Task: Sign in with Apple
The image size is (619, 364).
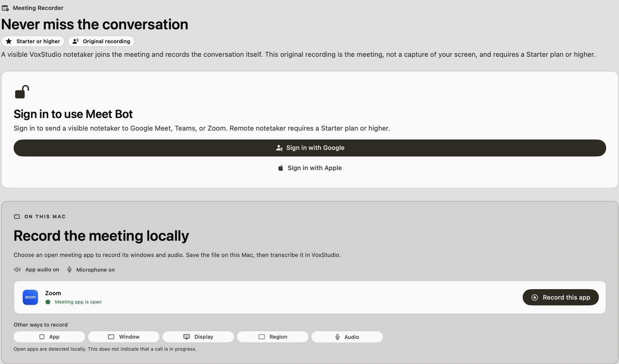Action: coord(310,168)
